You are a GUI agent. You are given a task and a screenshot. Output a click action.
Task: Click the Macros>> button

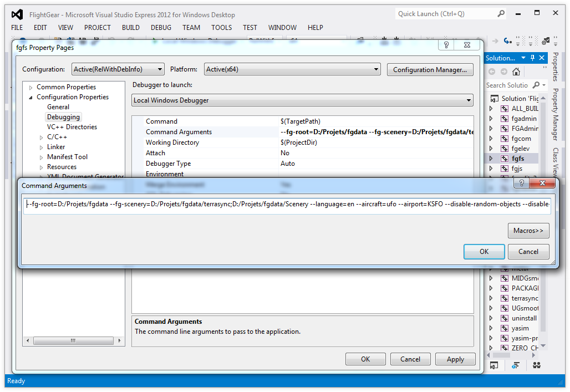[x=528, y=231]
